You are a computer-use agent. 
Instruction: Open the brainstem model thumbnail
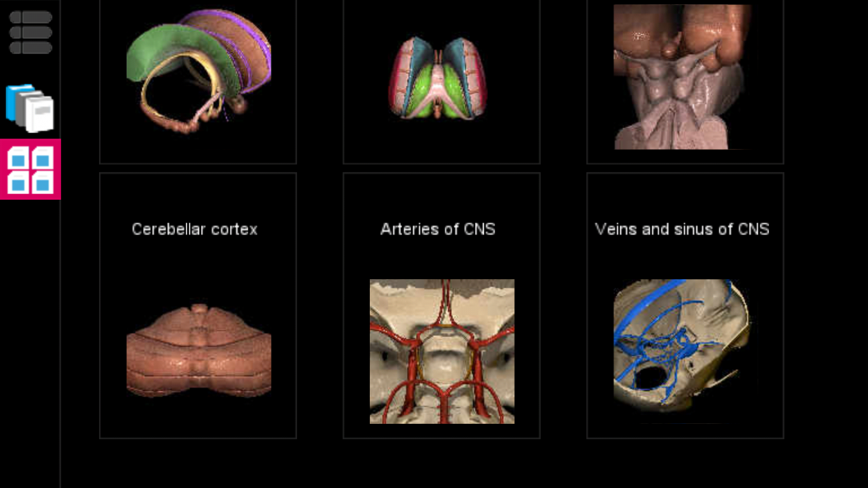pyautogui.click(x=682, y=77)
